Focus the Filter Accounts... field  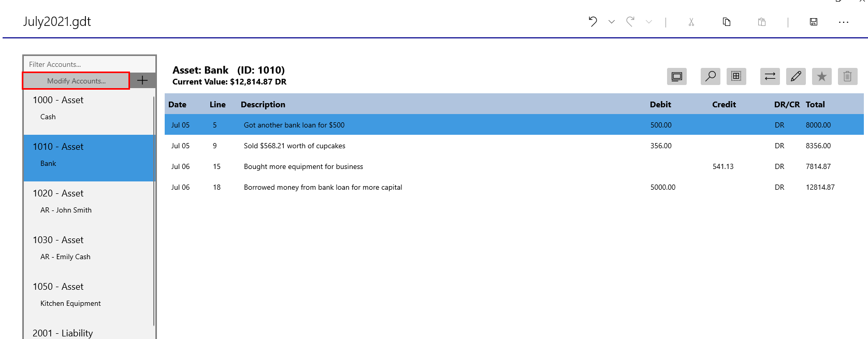[89, 64]
